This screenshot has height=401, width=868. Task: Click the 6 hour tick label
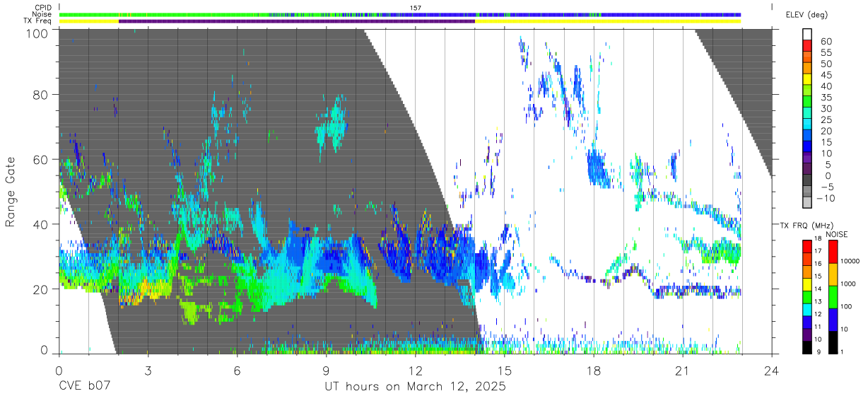click(237, 371)
